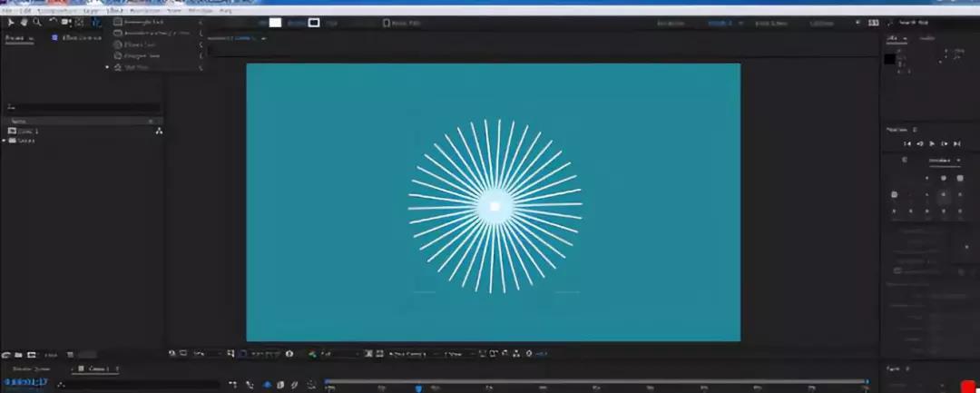This screenshot has width=980, height=393.
Task: Click the timeline current time indicator
Action: point(418,388)
